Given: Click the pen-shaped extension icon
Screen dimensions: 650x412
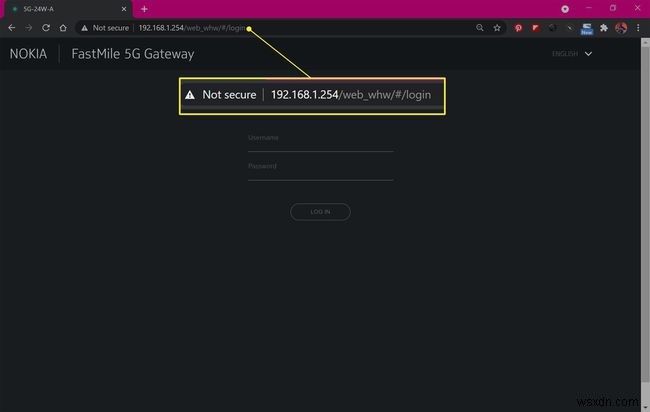Looking at the screenshot, I should pyautogui.click(x=570, y=28).
